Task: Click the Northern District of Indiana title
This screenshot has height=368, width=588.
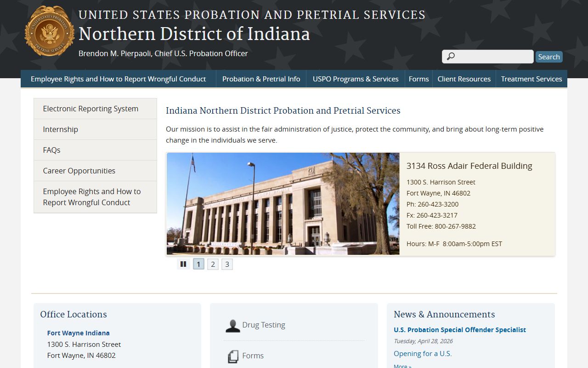Action: tap(194, 34)
